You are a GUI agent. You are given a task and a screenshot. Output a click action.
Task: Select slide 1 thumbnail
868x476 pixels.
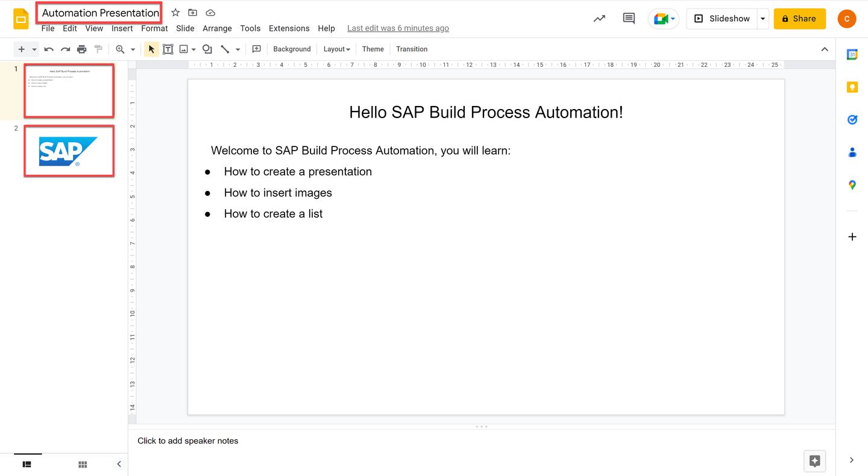click(x=69, y=91)
